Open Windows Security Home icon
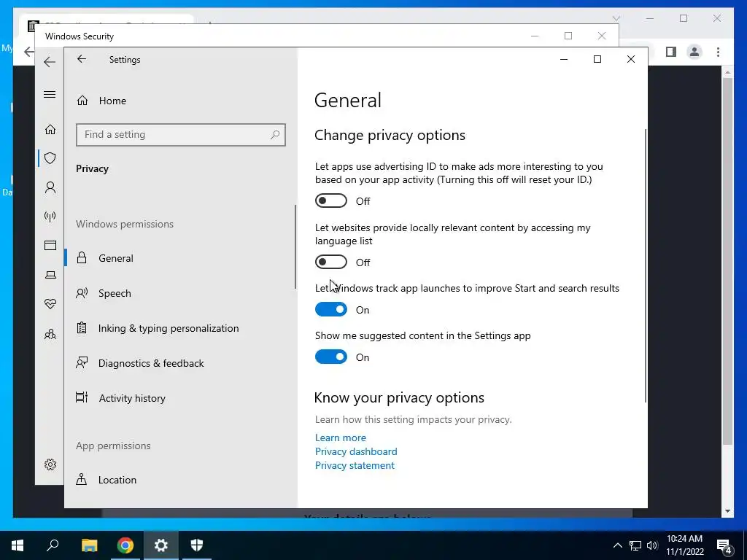Screen dimensions: 747x560 click(x=50, y=130)
